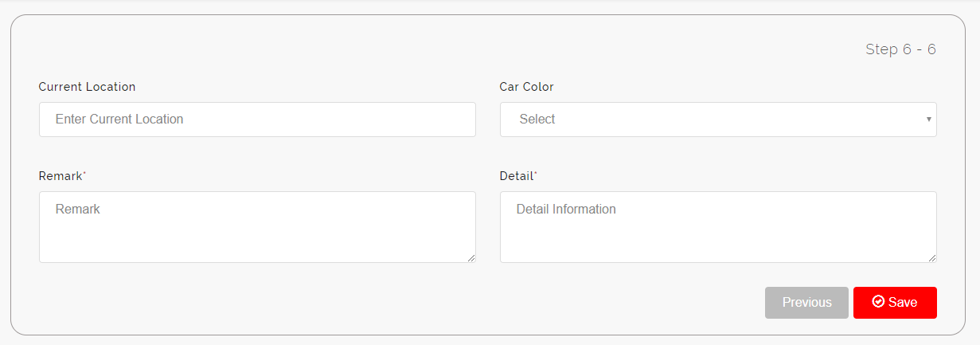Screen dimensions: 980x345
Task: Click inside the Detail Information text area
Action: pos(718,227)
